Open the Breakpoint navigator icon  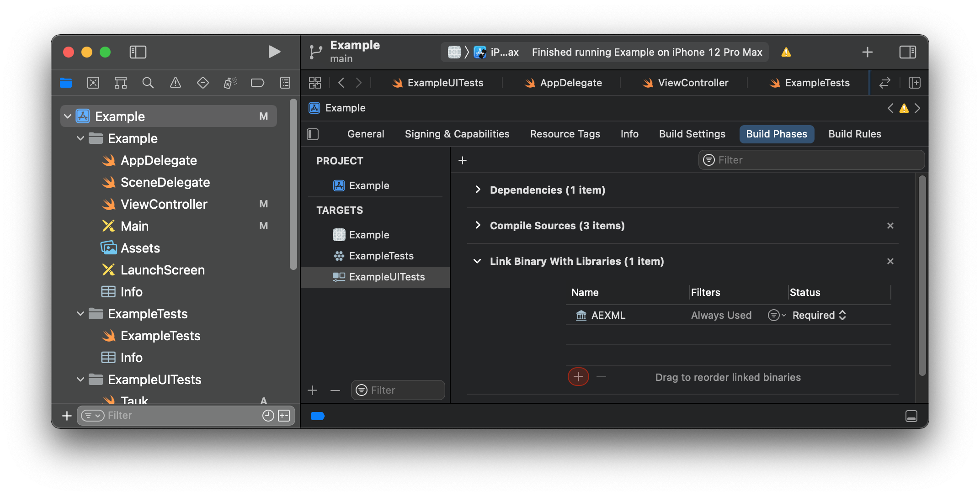(257, 83)
